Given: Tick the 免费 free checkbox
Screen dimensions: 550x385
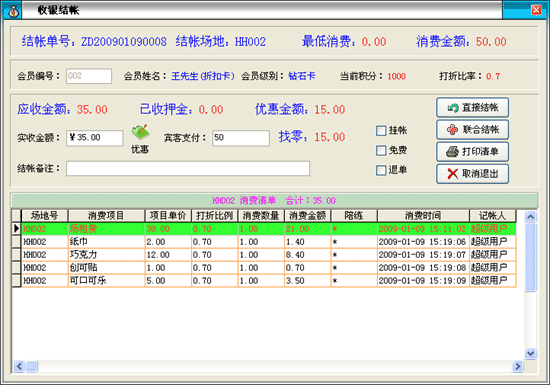Looking at the screenshot, I should [x=381, y=151].
